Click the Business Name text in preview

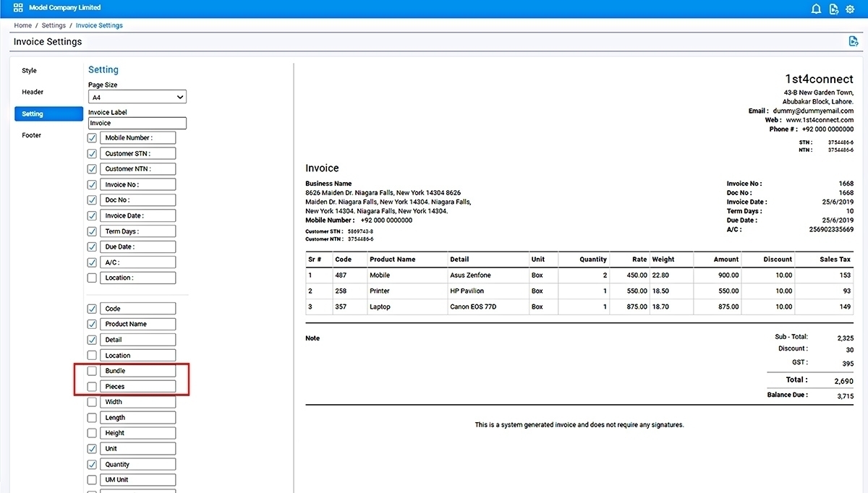point(328,184)
